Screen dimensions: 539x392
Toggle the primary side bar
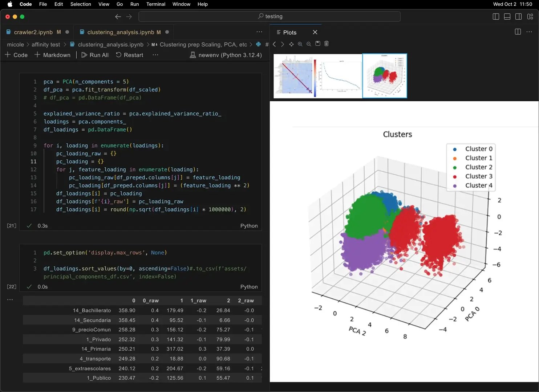(496, 17)
